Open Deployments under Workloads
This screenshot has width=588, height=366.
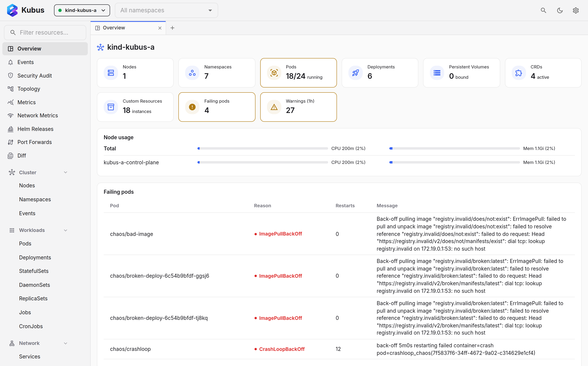coord(35,258)
